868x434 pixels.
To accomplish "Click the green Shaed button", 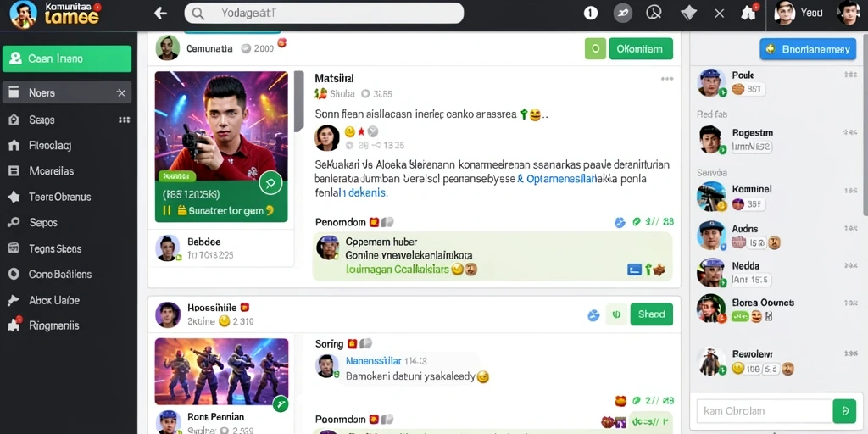I will (x=652, y=314).
